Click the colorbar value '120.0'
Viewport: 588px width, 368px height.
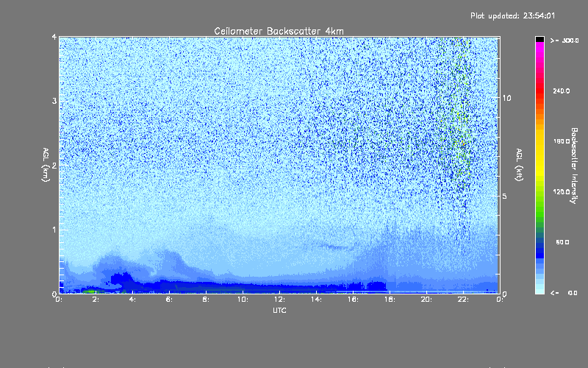pos(562,191)
